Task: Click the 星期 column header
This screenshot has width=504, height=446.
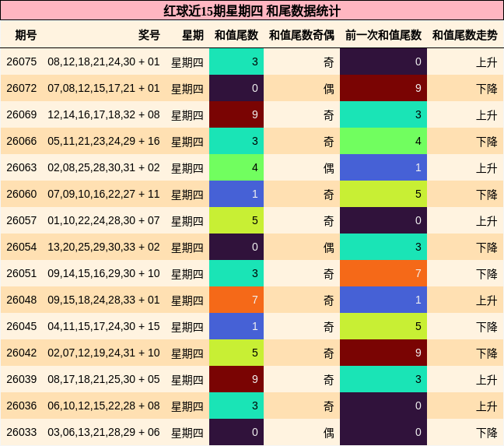Action: [193, 35]
